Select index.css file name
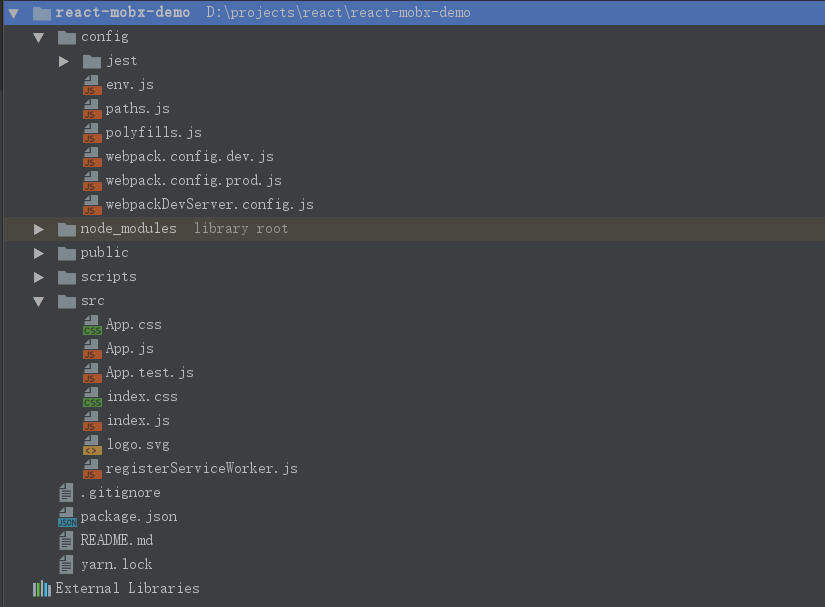 [x=142, y=397]
